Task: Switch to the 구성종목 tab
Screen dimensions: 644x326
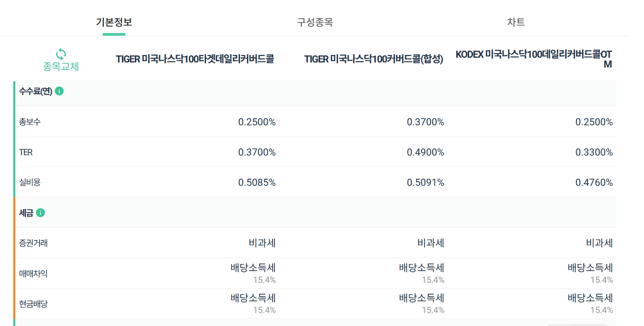Action: click(315, 22)
